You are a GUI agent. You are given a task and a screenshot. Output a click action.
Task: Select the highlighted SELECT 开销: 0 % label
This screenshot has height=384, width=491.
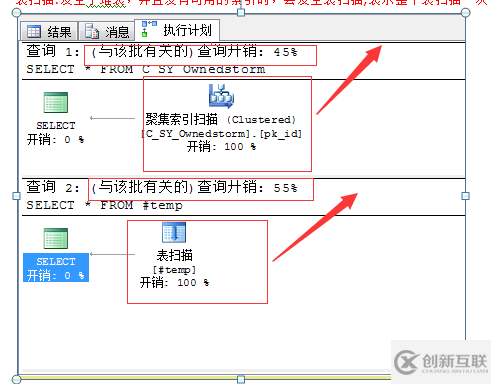point(56,268)
